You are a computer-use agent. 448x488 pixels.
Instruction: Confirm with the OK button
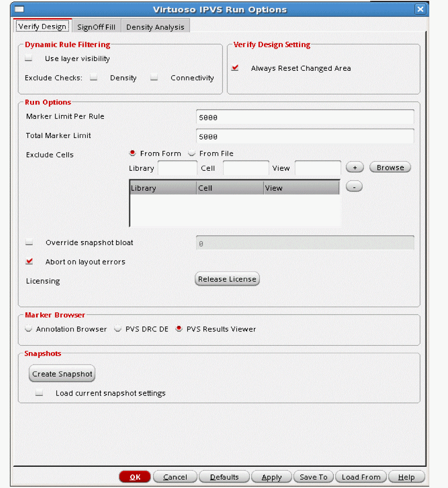135,477
